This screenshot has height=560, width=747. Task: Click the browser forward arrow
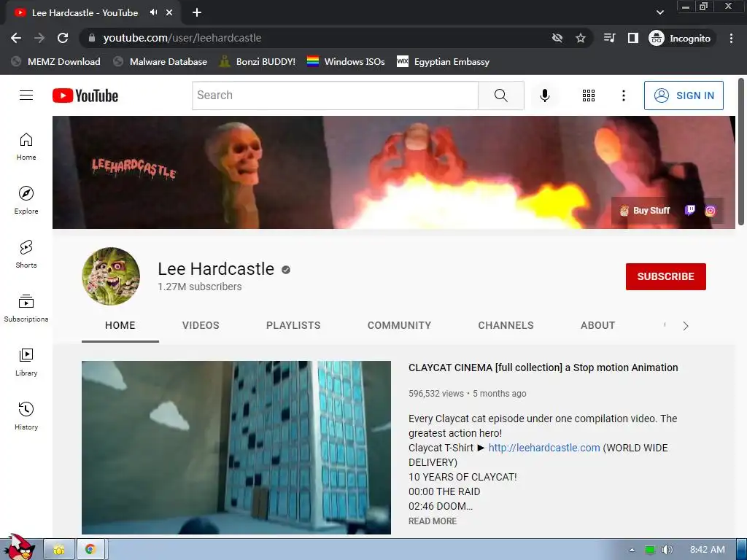pos(39,38)
